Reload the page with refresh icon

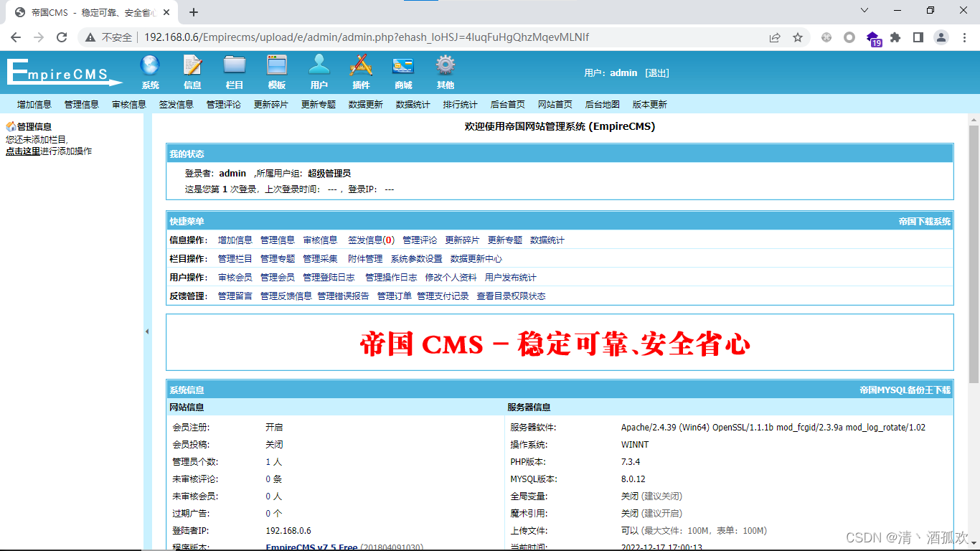62,37
